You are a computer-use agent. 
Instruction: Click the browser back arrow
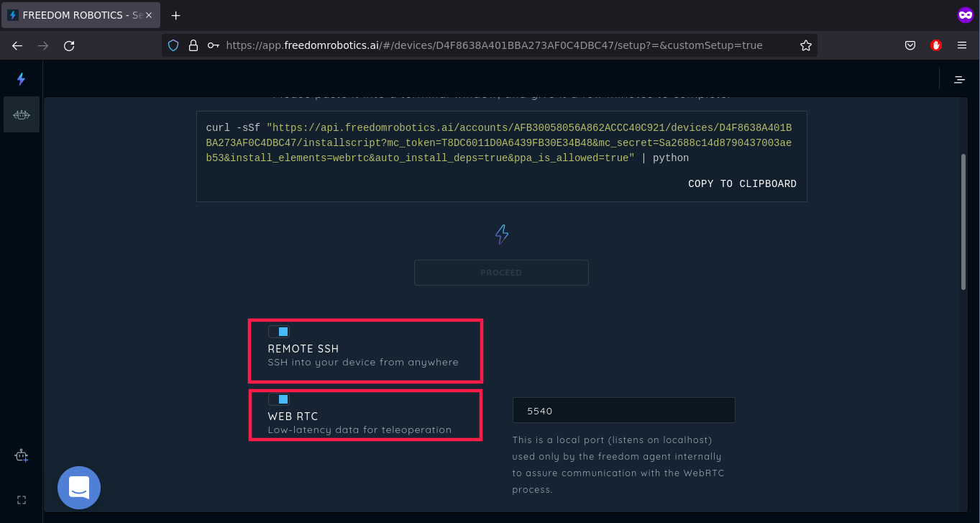pos(17,45)
